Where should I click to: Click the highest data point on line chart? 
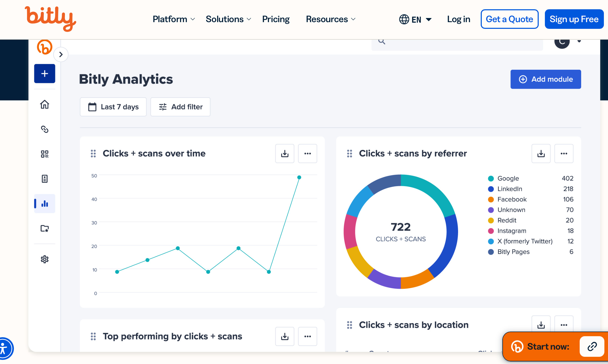[299, 177]
